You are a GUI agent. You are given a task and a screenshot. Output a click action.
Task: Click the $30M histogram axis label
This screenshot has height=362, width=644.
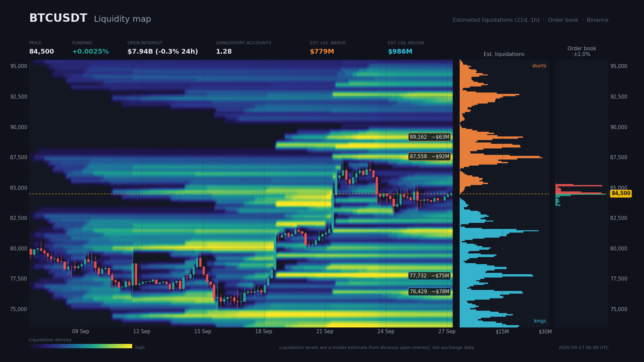pos(545,332)
